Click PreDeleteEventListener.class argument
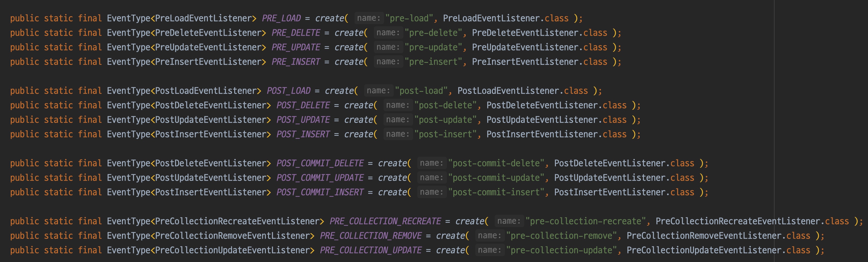 [540, 33]
